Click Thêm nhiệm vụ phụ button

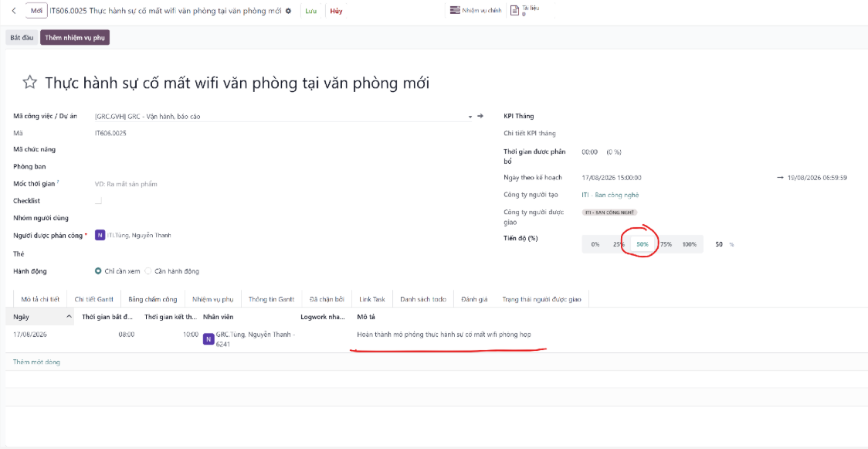(75, 38)
